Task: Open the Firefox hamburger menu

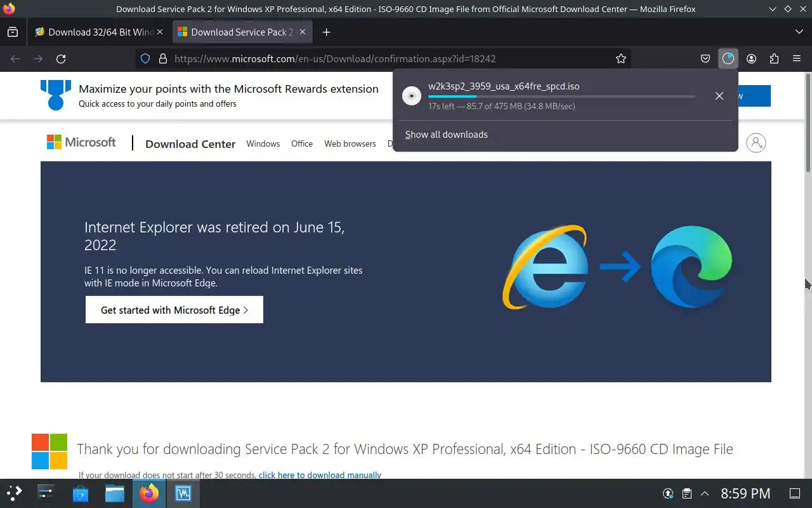Action: pyautogui.click(x=797, y=58)
